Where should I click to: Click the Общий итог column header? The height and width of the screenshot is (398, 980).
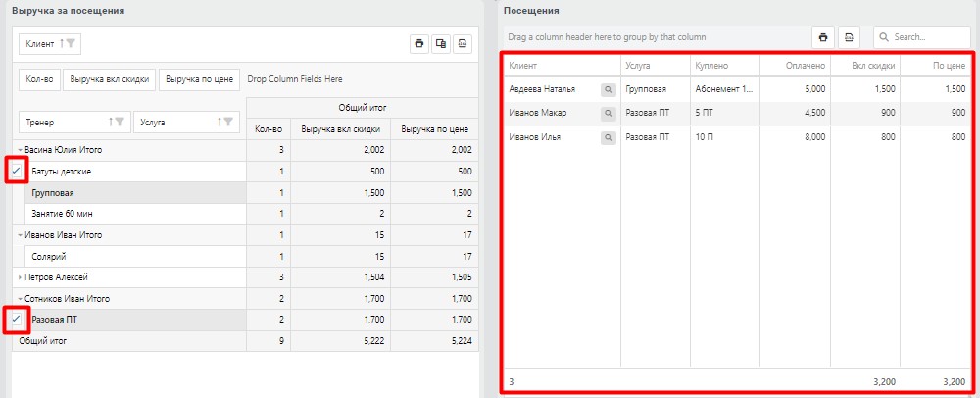pos(363,108)
